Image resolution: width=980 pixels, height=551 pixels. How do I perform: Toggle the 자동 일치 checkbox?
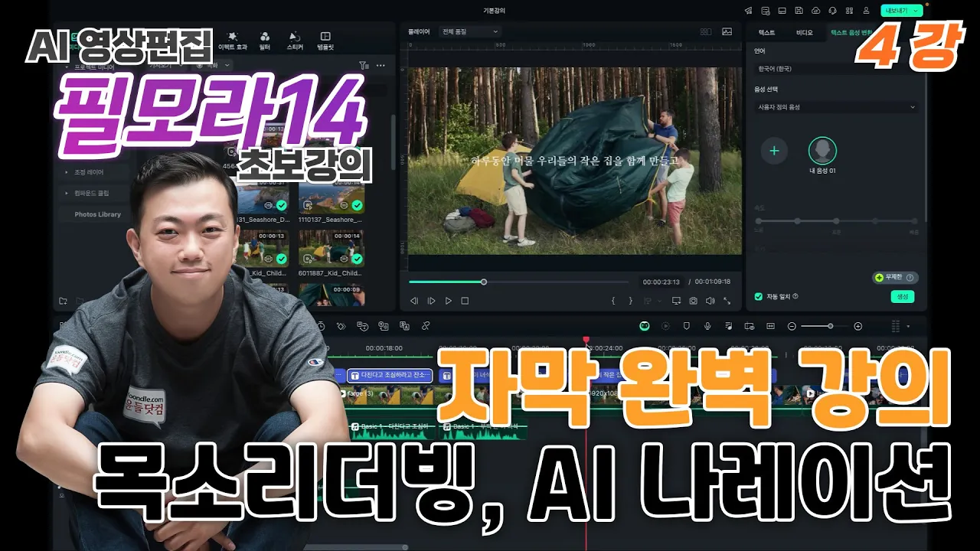point(759,296)
